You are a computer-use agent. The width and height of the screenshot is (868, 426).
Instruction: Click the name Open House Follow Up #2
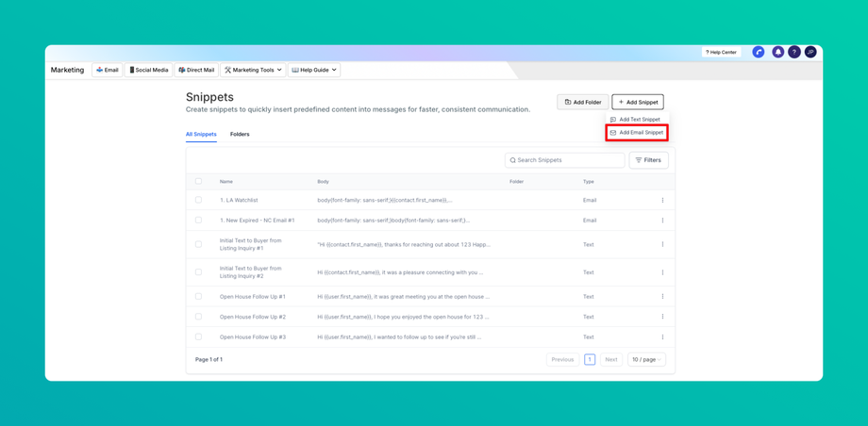point(253,317)
